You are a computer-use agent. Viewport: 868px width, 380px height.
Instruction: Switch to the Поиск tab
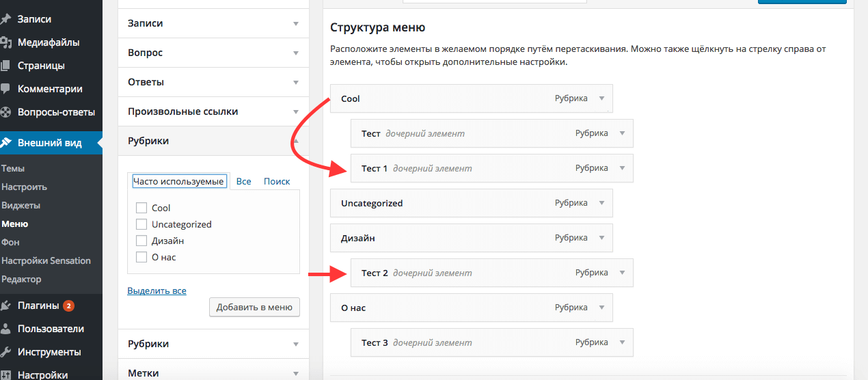[277, 181]
